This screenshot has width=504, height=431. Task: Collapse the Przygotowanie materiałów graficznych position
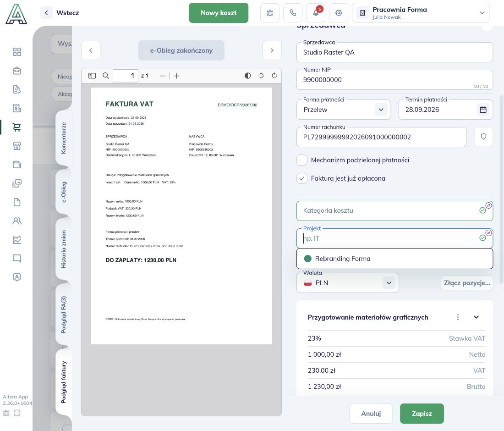477,317
